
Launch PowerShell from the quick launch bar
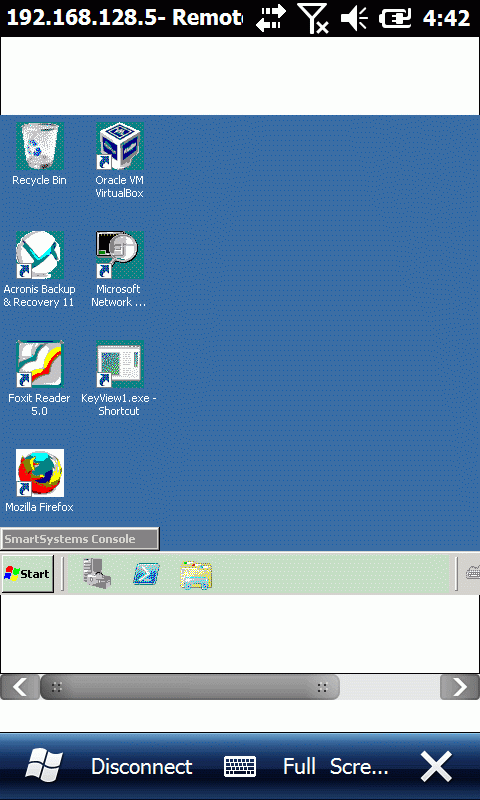(146, 574)
